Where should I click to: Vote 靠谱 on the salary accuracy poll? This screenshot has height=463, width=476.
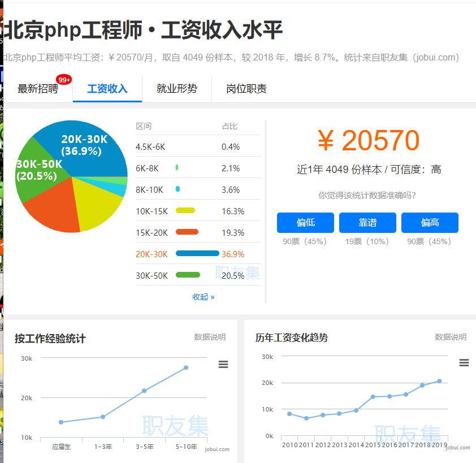tap(367, 223)
